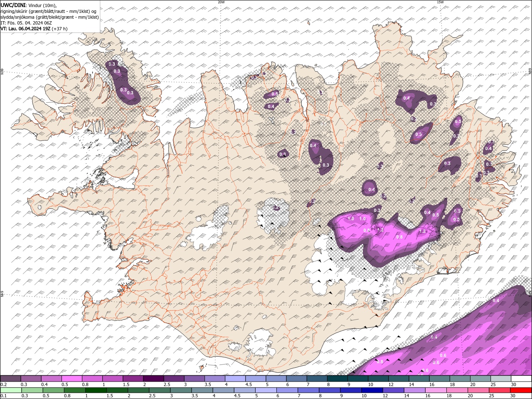Click the 'VT: Lau. 06.04.2024 19Z (+37 h)' line

(34, 29)
